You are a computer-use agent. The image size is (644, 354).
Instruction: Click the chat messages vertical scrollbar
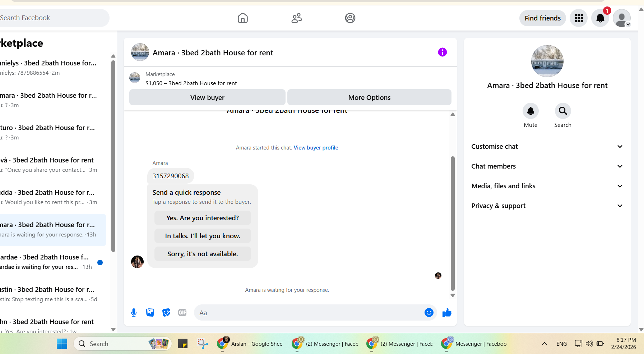tap(453, 223)
